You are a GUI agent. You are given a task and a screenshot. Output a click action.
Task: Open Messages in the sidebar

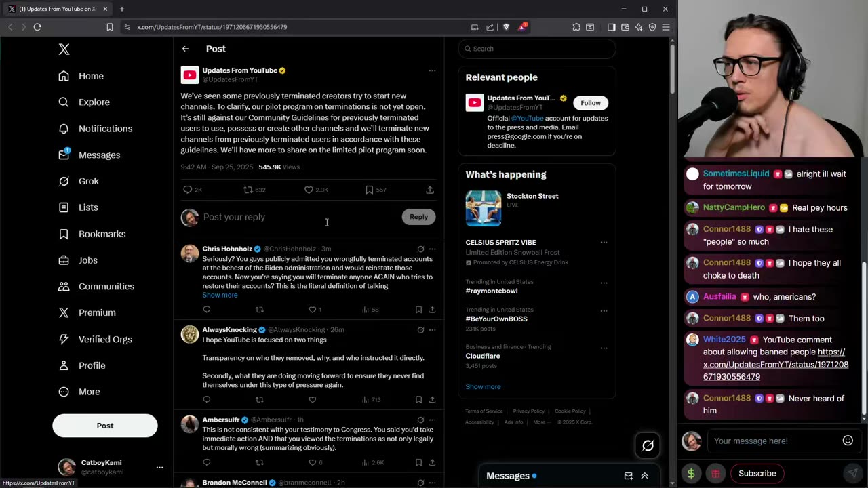[x=90, y=155]
